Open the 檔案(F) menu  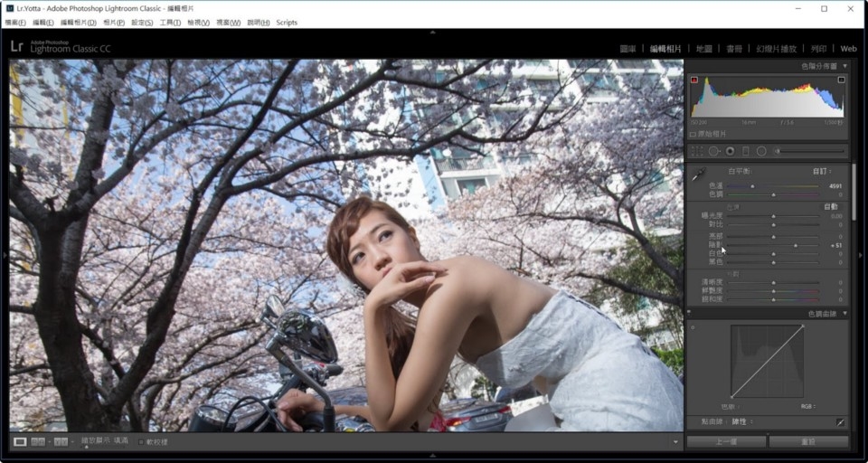tap(15, 23)
